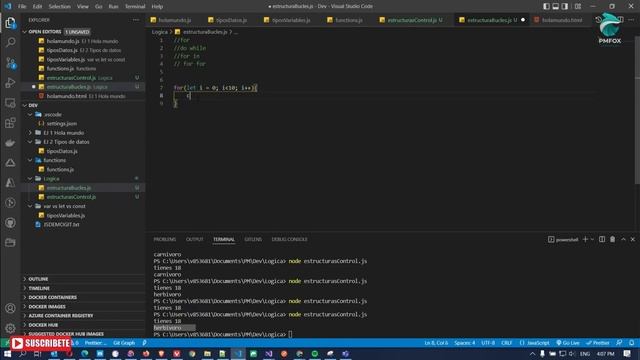Image resolution: width=640 pixels, height=360 pixels.
Task: Open terminal launch profile dropdown arrow
Action: pyautogui.click(x=592, y=240)
